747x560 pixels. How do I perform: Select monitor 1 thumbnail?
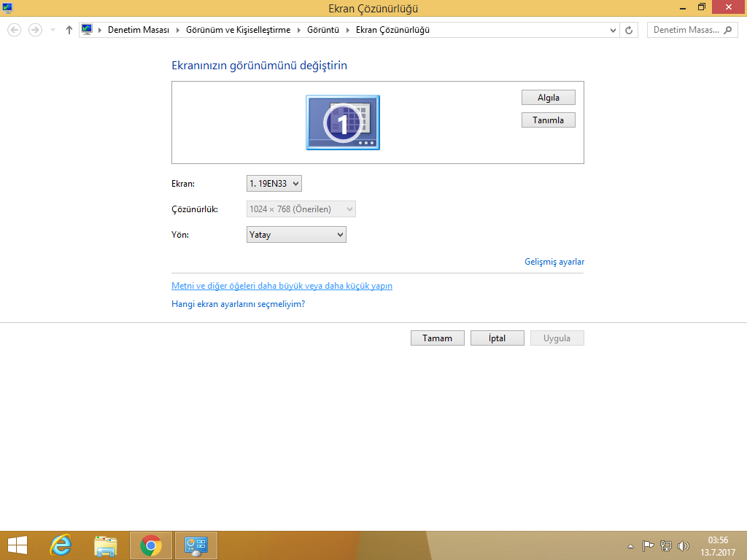(x=343, y=122)
